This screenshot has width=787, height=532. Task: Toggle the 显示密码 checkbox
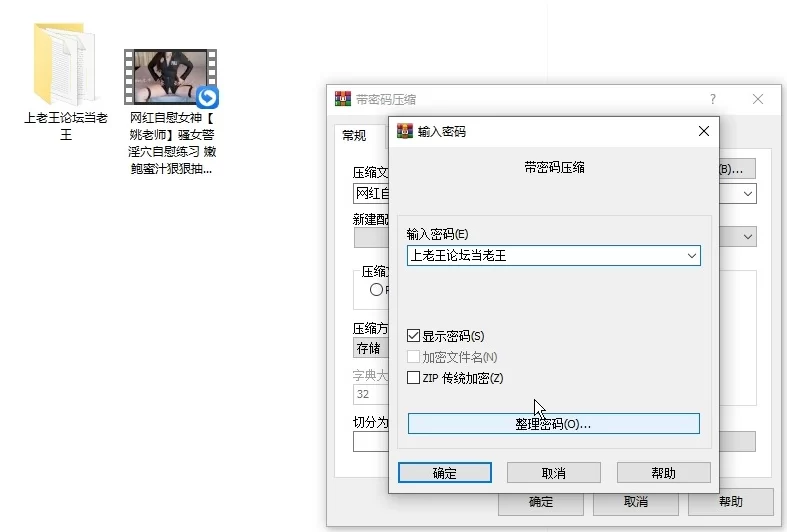[x=414, y=336]
